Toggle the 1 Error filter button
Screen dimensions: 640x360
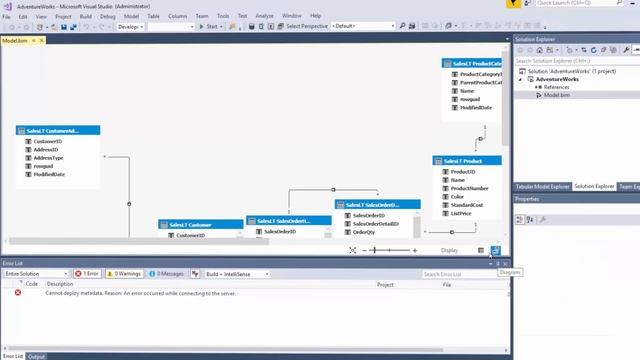pyautogui.click(x=87, y=274)
